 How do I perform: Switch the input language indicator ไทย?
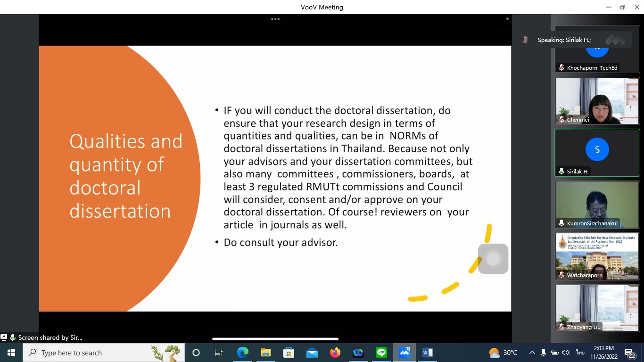click(x=580, y=353)
